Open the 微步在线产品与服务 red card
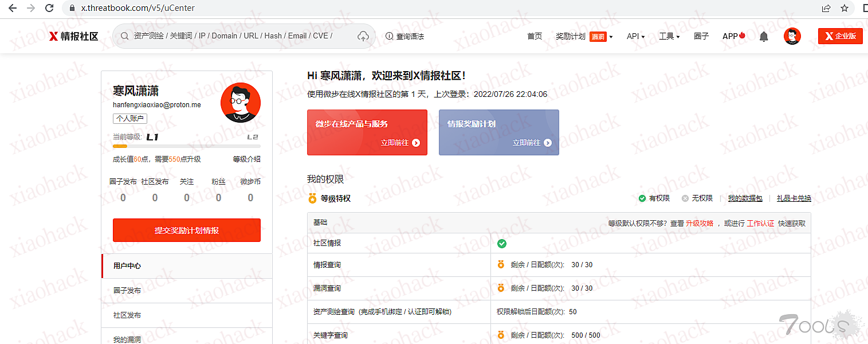The width and height of the screenshot is (868, 344). click(x=367, y=132)
